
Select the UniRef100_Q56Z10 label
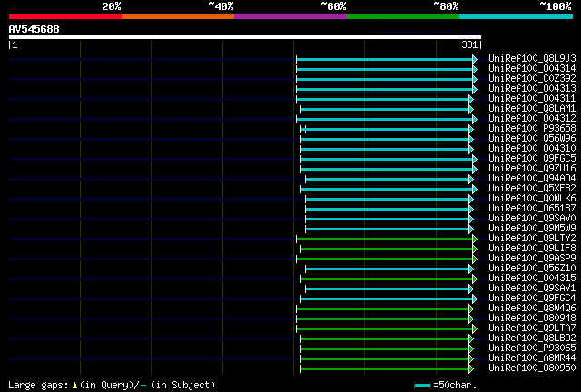click(532, 269)
